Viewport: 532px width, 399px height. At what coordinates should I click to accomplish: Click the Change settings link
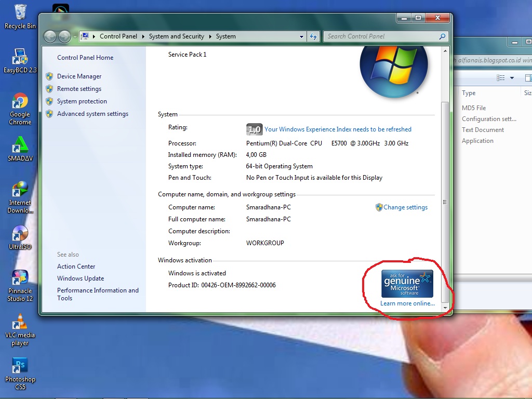(406, 207)
